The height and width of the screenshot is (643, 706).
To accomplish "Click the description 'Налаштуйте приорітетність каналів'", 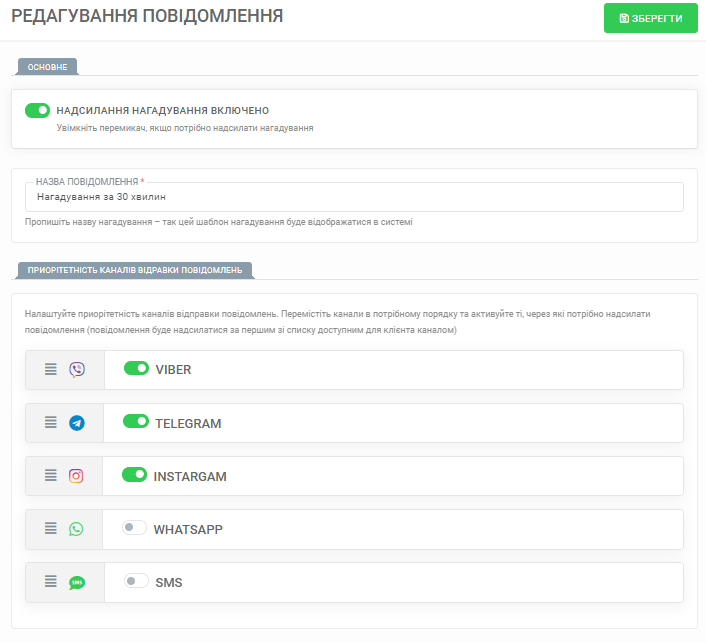I will tap(337, 322).
